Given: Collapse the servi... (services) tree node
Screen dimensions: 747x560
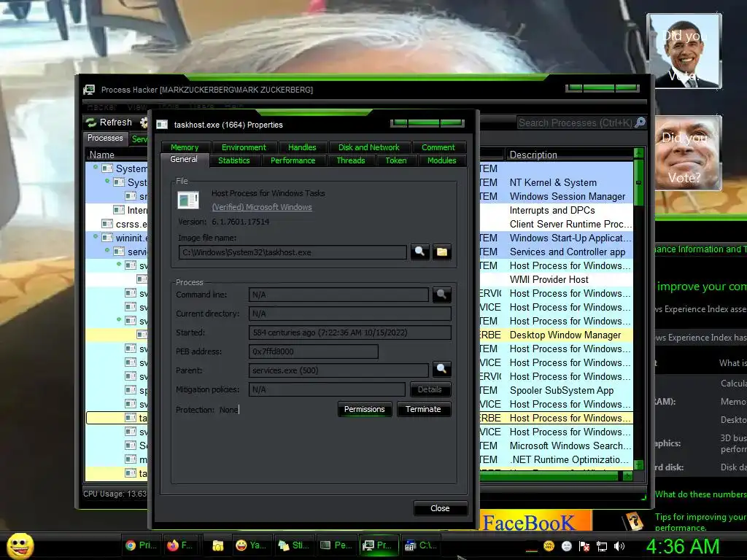Looking at the screenshot, I should 107,250.
